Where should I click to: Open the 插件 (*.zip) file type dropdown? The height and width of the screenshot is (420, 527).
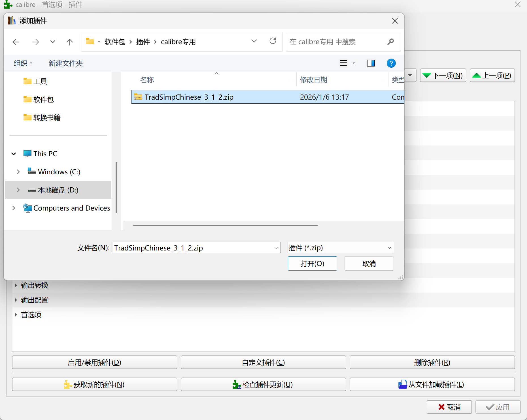click(341, 248)
